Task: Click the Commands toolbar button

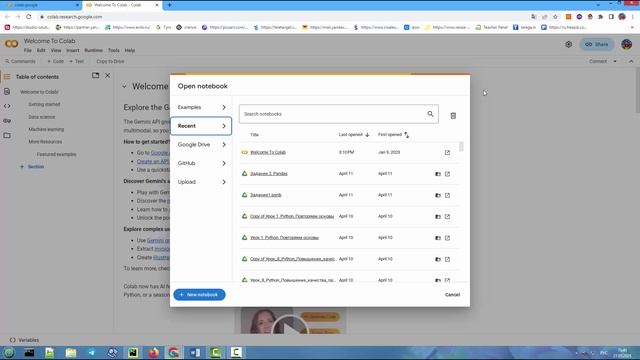Action: (x=20, y=61)
